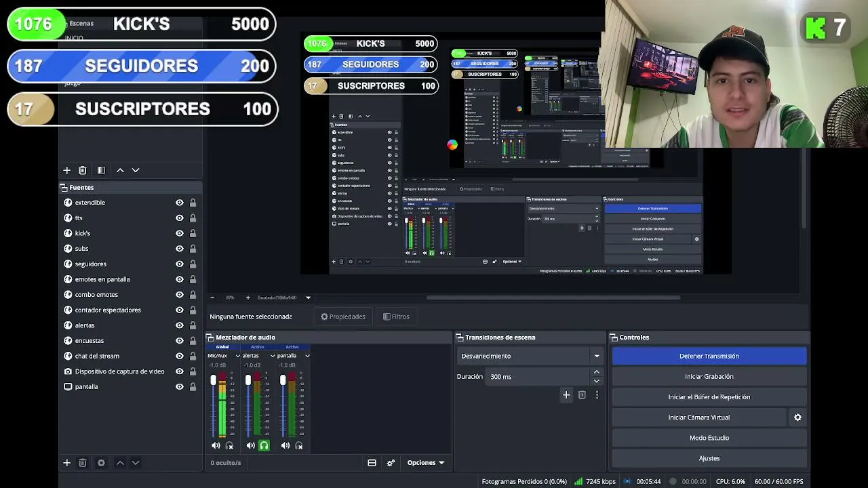Add a new source at the bottom of the Fuentes panel
Viewport: 868px width, 488px height.
pyautogui.click(x=66, y=463)
